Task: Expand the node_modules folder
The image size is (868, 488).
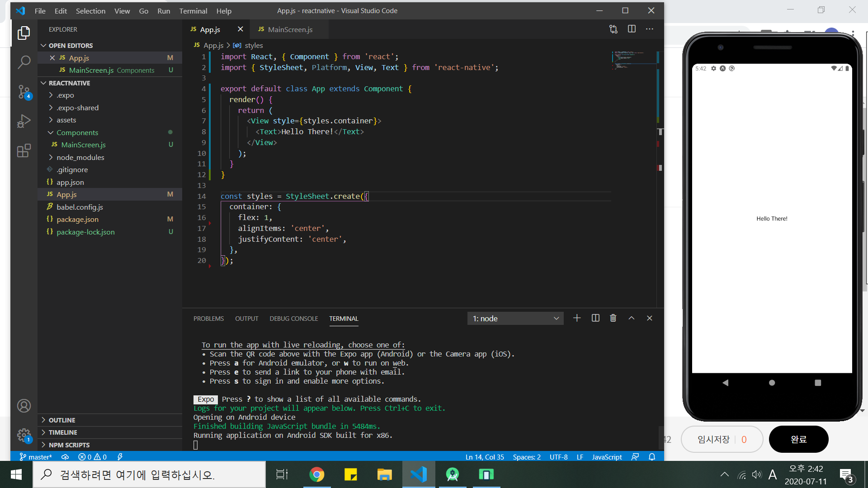Action: (80, 157)
